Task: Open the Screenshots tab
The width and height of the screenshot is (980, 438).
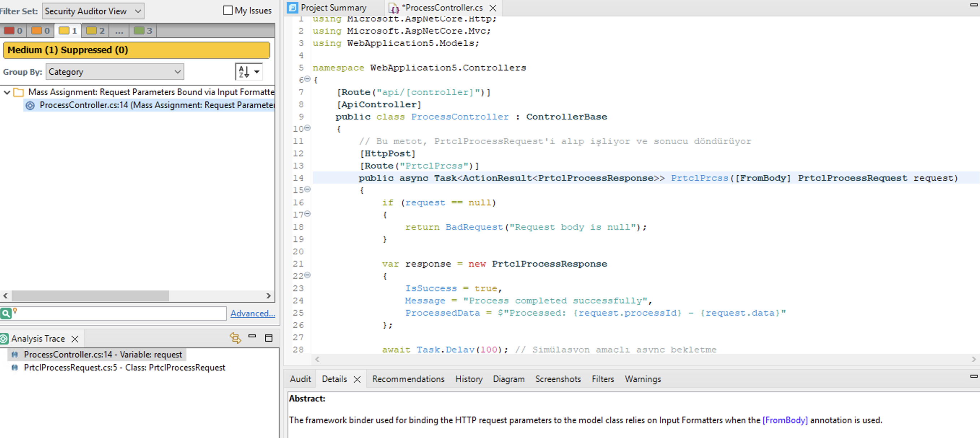Action: [558, 379]
